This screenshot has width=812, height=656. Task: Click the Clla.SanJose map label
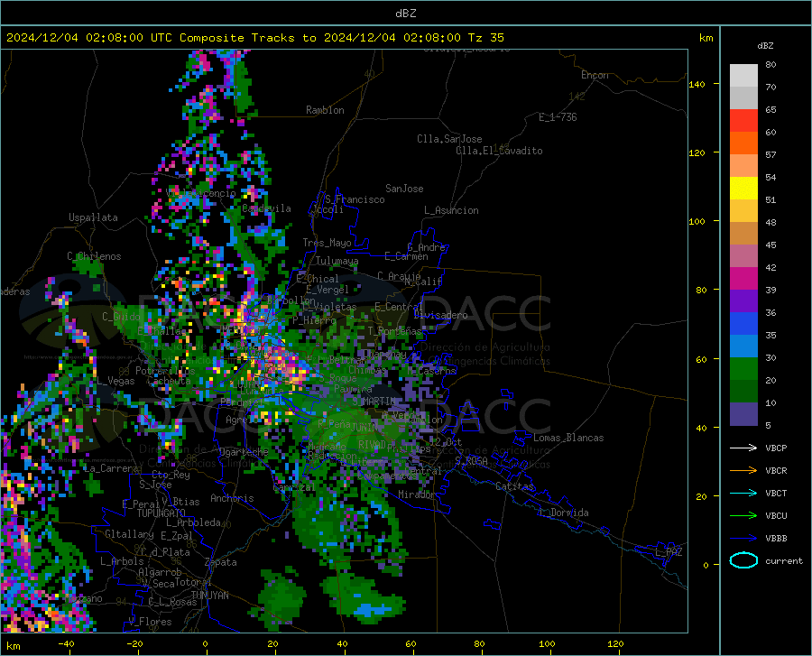[x=449, y=139]
